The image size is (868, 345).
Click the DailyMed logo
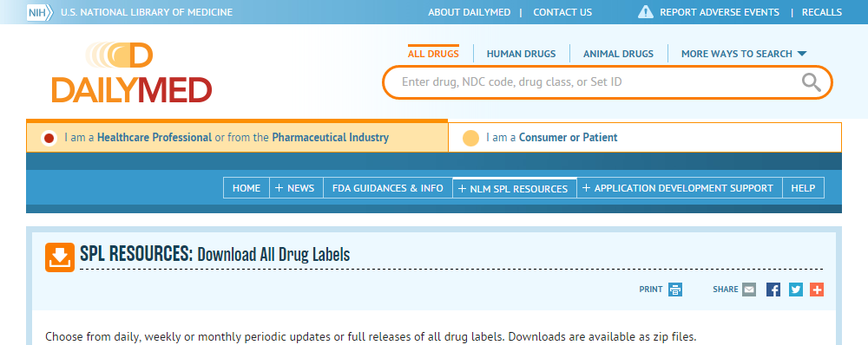point(131,73)
